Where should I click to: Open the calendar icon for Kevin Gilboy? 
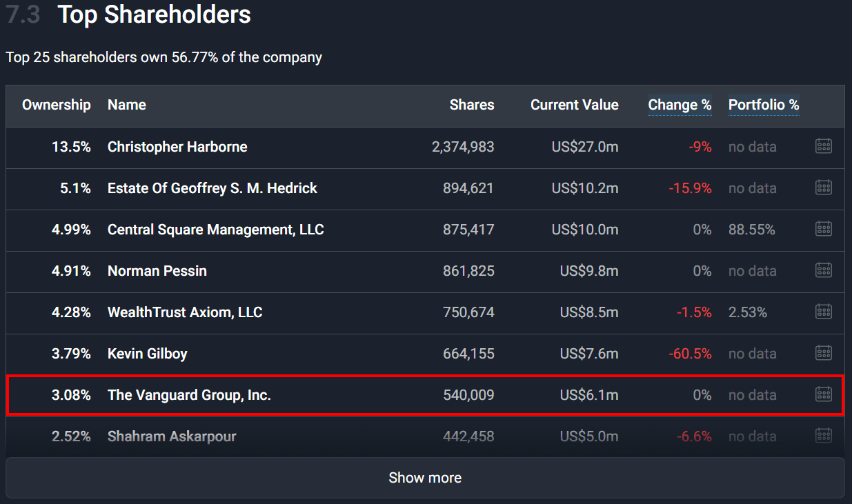[x=823, y=352]
